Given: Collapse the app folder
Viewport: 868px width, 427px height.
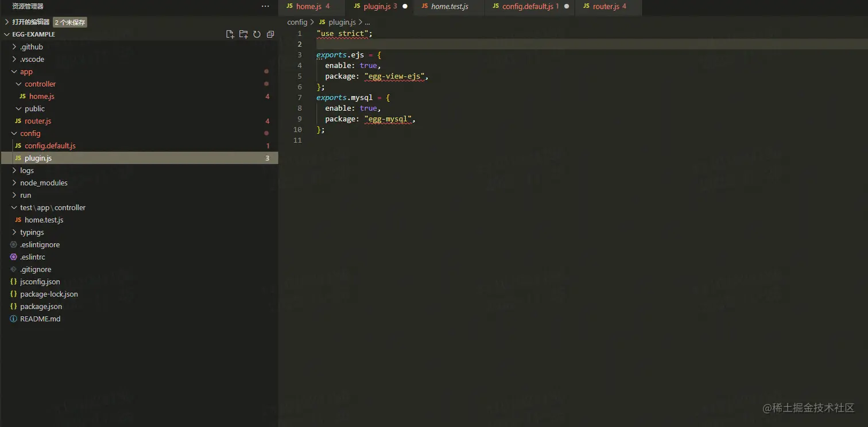Looking at the screenshot, I should [x=14, y=72].
